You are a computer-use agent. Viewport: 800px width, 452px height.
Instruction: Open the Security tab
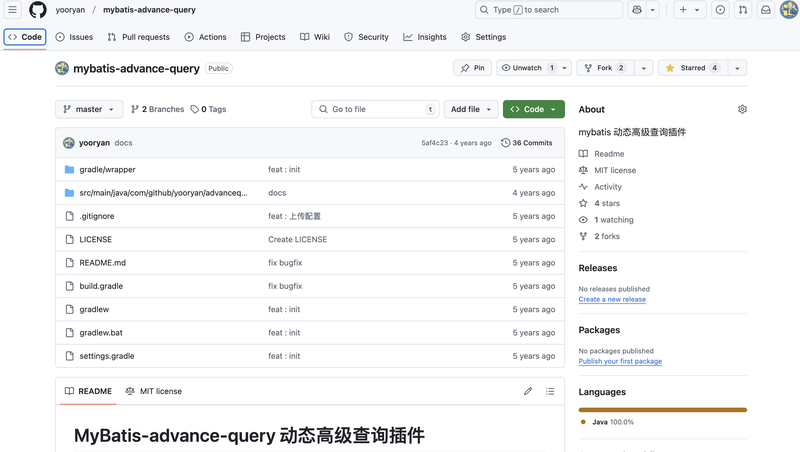pos(366,37)
